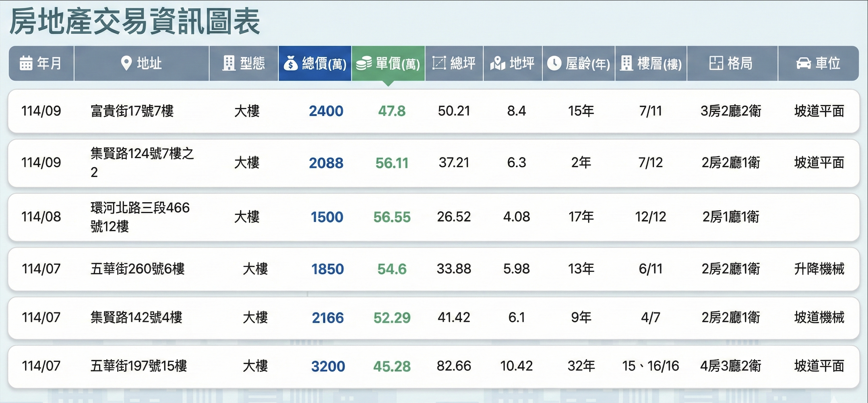
Task: Click floor value 15、16/16
Action: [x=651, y=366]
